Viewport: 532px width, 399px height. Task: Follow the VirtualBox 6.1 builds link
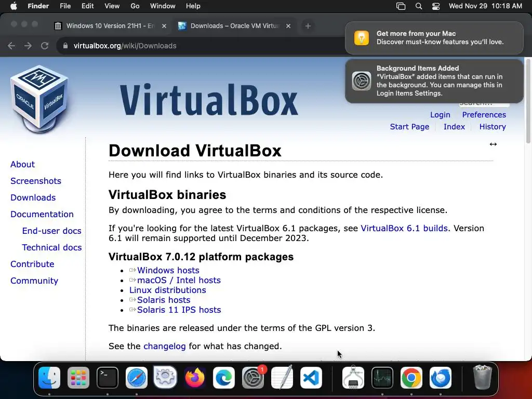(404, 229)
